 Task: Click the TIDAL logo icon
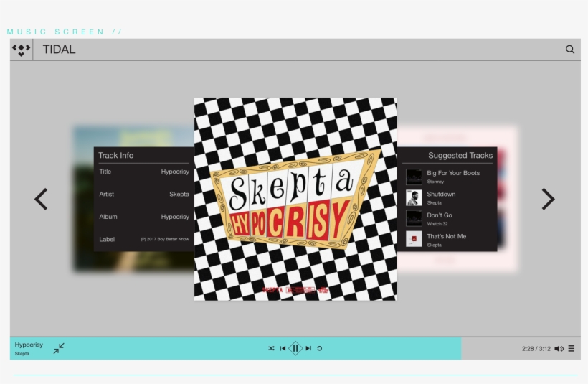22,50
